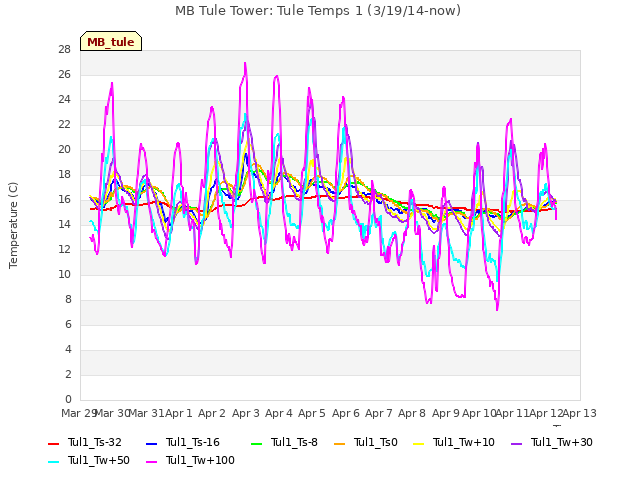Select the Tul1_Tw+10 legend label
This screenshot has height=480, width=640.
464,442
